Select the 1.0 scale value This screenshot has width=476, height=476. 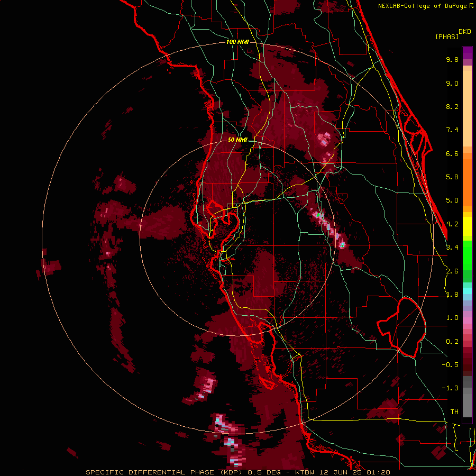452,318
